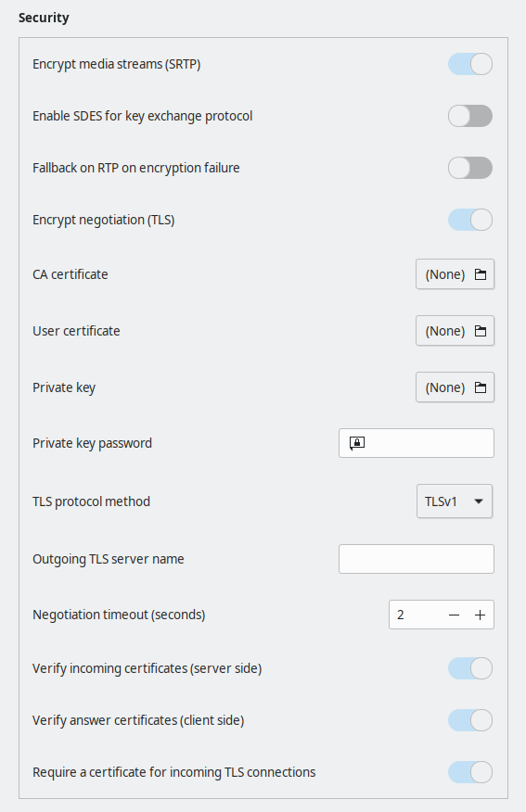Click the lock icon in Private key password
The height and width of the screenshot is (812, 526).
(357, 443)
